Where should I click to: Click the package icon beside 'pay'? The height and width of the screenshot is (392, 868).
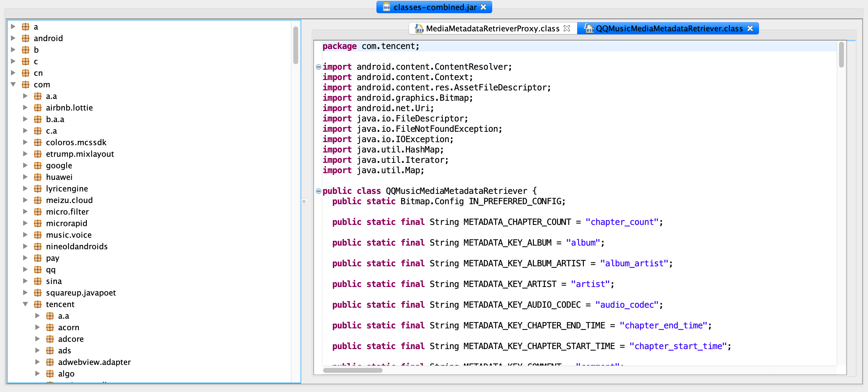(38, 258)
